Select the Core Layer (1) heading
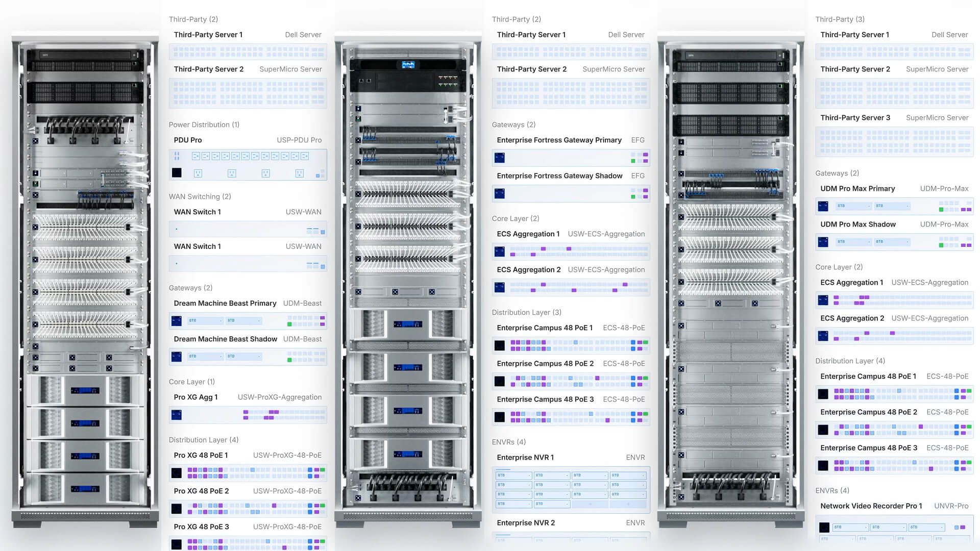Screen dimensions: 980x551 click(x=192, y=382)
